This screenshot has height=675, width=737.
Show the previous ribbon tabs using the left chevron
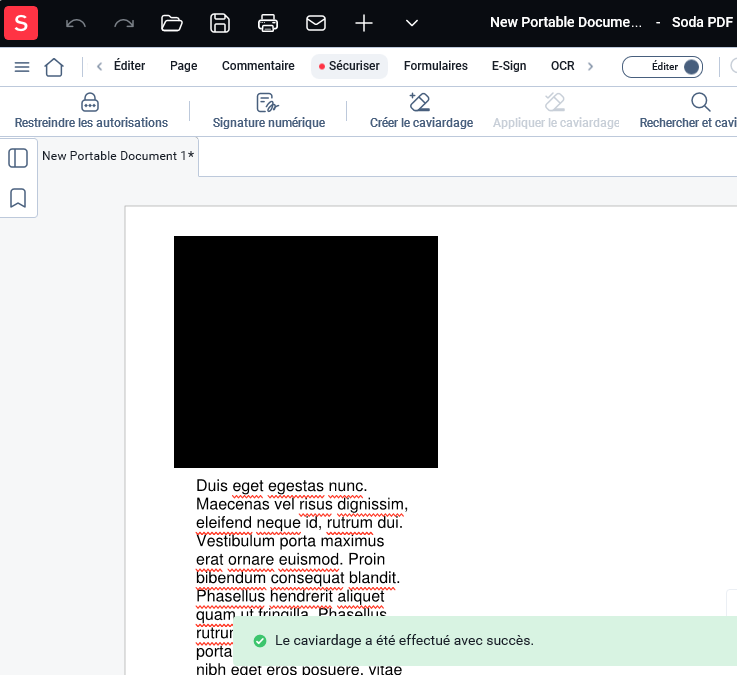99,66
